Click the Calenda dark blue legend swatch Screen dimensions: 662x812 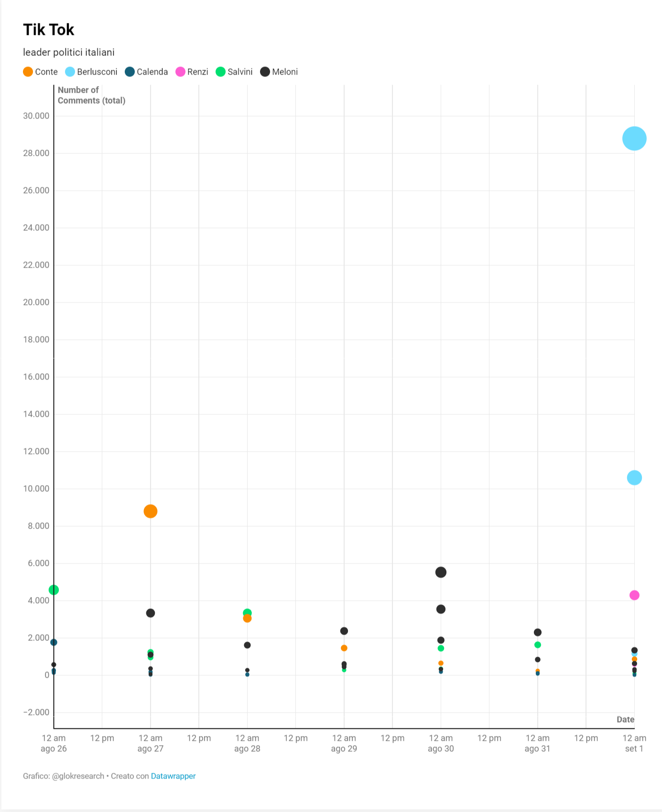[x=130, y=72]
